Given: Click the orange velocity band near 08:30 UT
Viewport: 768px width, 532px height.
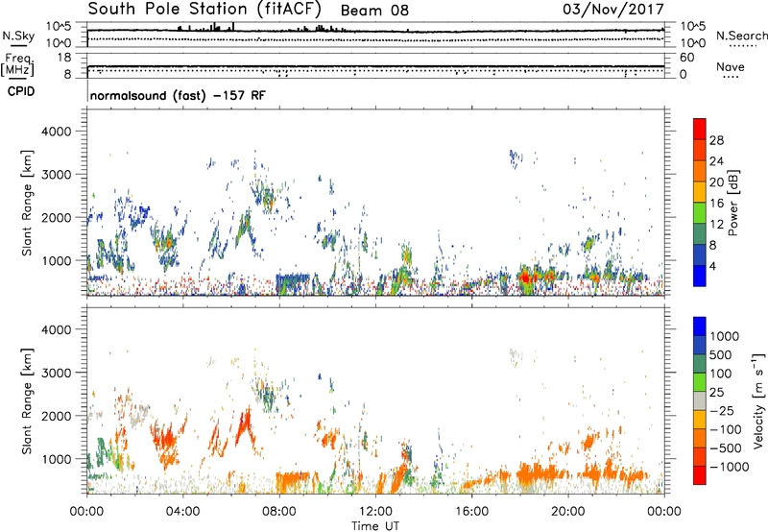Looking at the screenshot, I should (293, 476).
